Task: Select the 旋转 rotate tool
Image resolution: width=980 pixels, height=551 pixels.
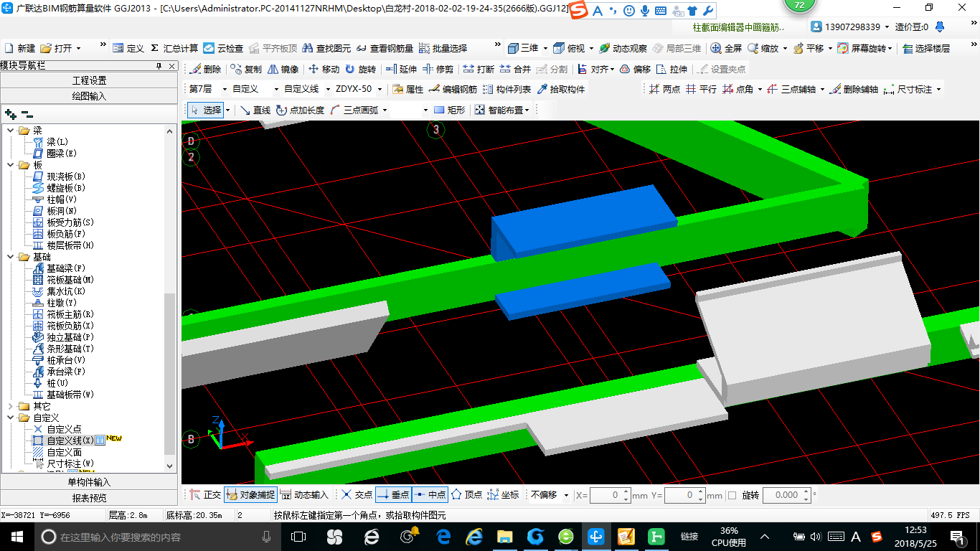Action: 360,69
